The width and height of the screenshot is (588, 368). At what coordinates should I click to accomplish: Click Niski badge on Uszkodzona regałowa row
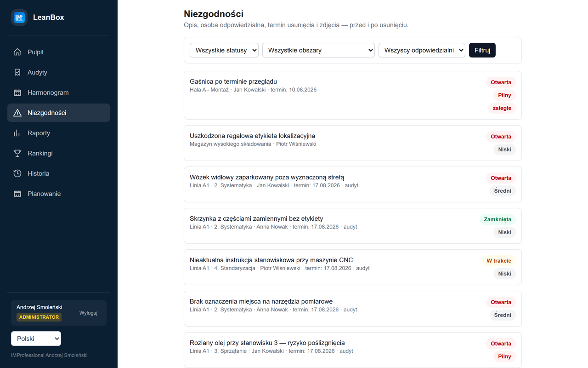pos(504,149)
